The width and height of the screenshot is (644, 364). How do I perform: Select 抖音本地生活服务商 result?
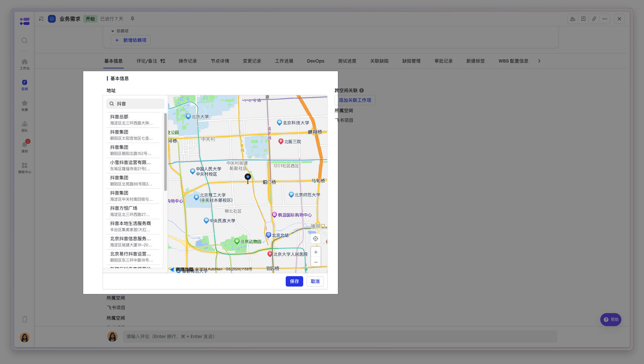pos(133,227)
